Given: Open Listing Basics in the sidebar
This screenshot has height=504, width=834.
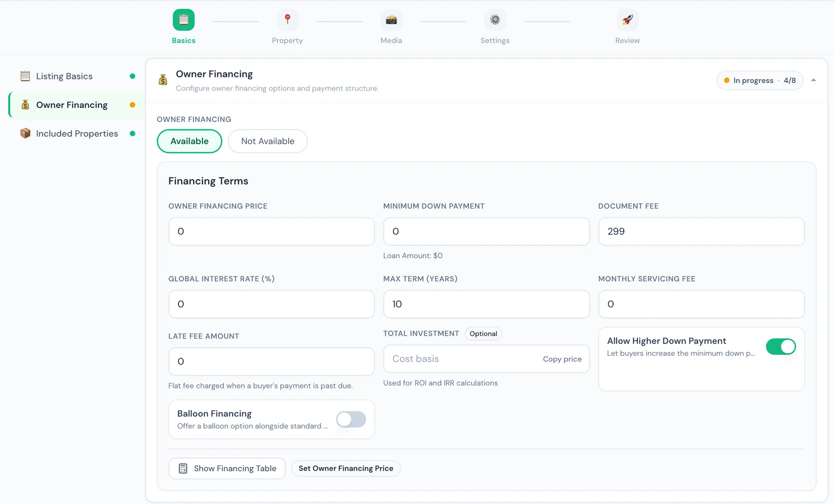Looking at the screenshot, I should pos(77,76).
